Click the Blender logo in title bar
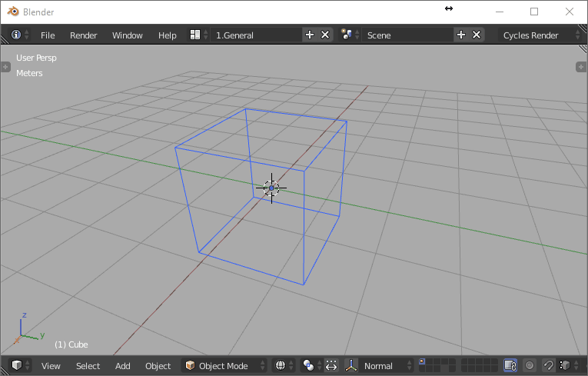Screen dimensions: 588x376 13,12
